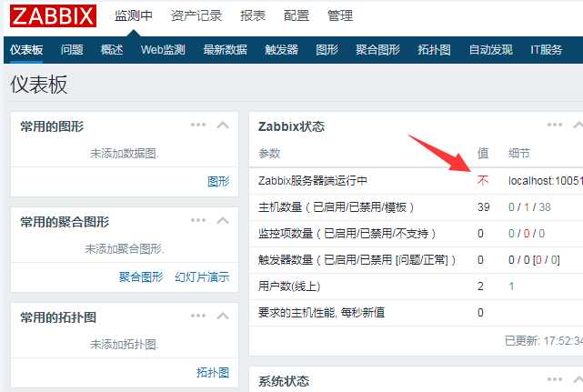This screenshot has width=583, height=392.
Task: Open the 拓扑图 submenu tab
Action: [x=434, y=50]
